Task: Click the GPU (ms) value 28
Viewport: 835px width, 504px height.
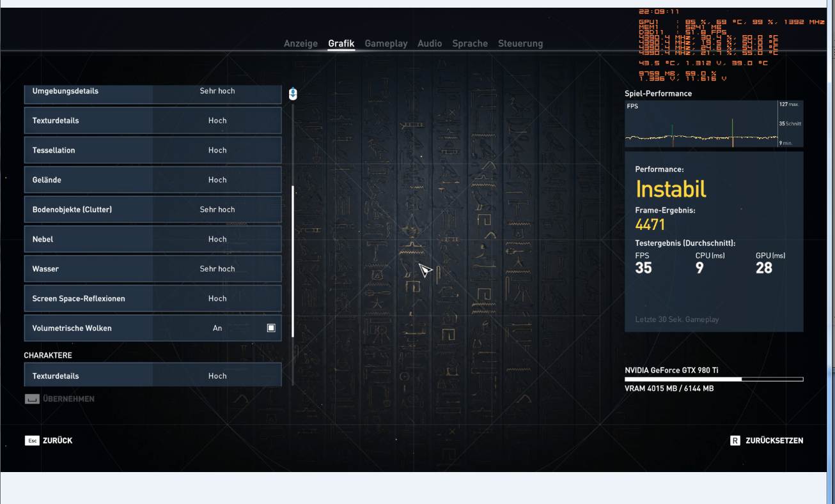Action: click(x=764, y=268)
